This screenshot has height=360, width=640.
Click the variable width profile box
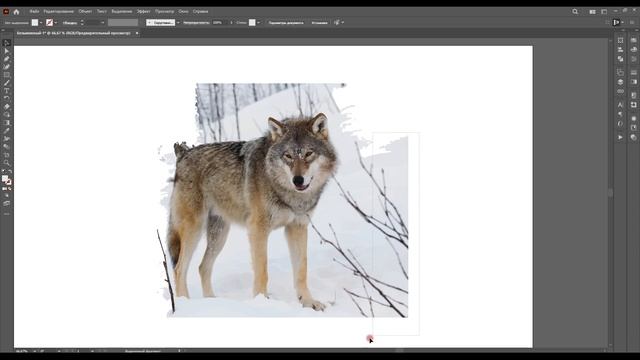coord(123,23)
